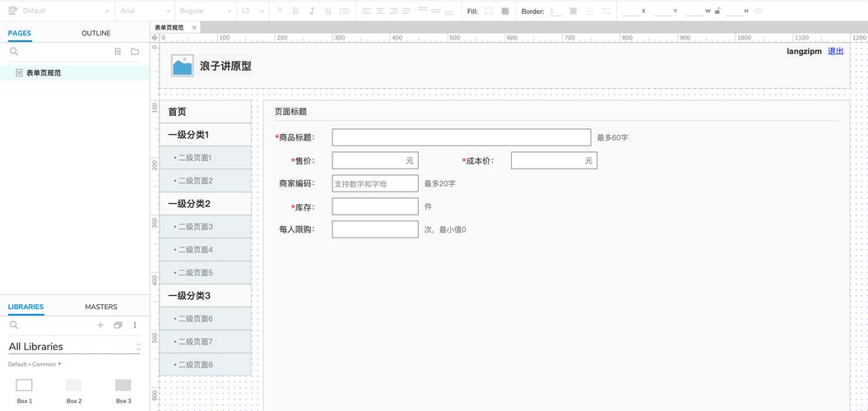Align text center

380,11
